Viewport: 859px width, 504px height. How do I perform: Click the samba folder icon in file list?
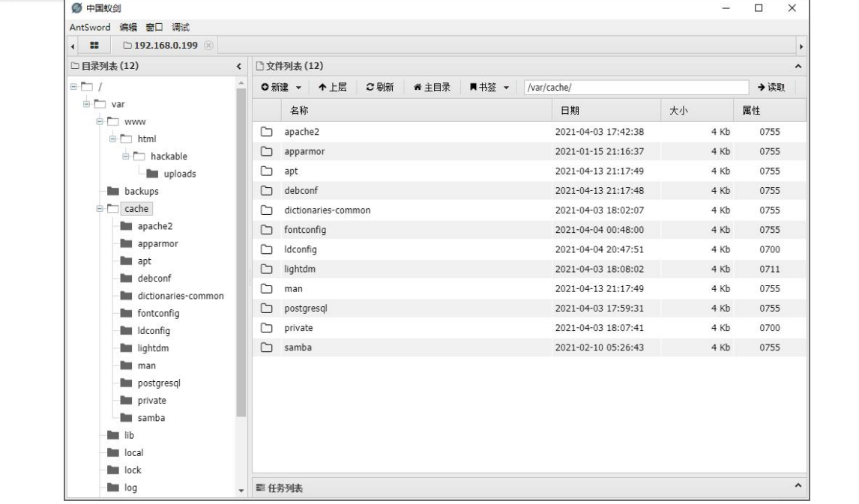pos(265,347)
